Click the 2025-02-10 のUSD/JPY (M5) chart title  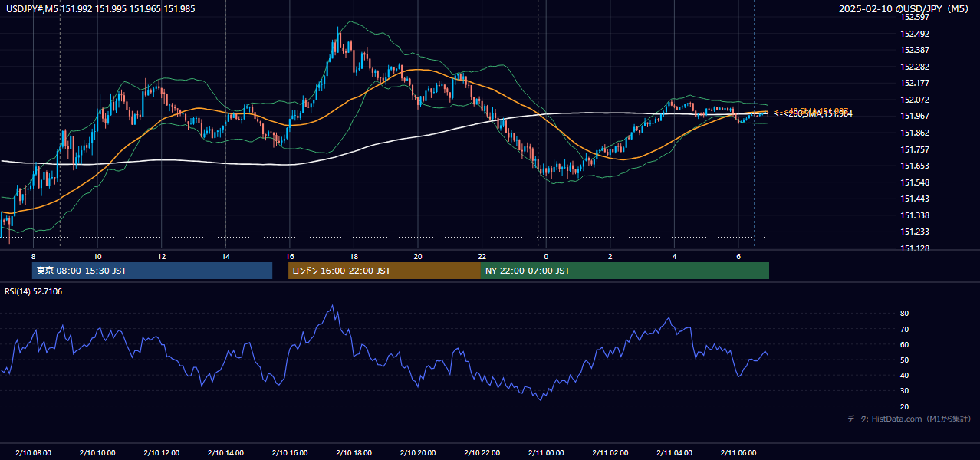[904, 9]
